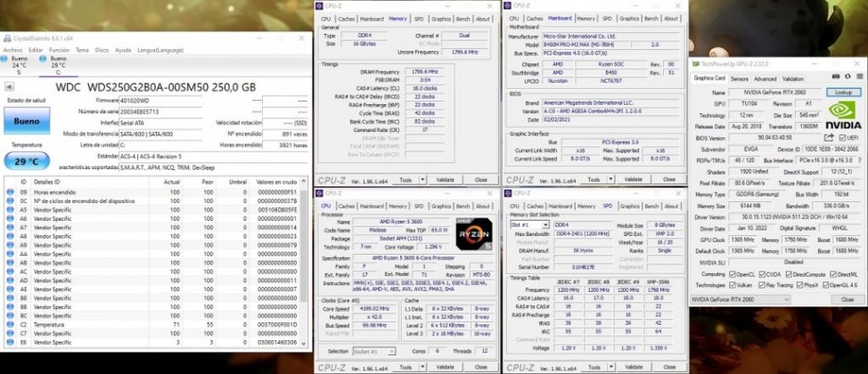Viewport: 868px width, 374px height.
Task: Click the Ryzen 5 logo in CPU-Z CPU window
Action: [474, 234]
